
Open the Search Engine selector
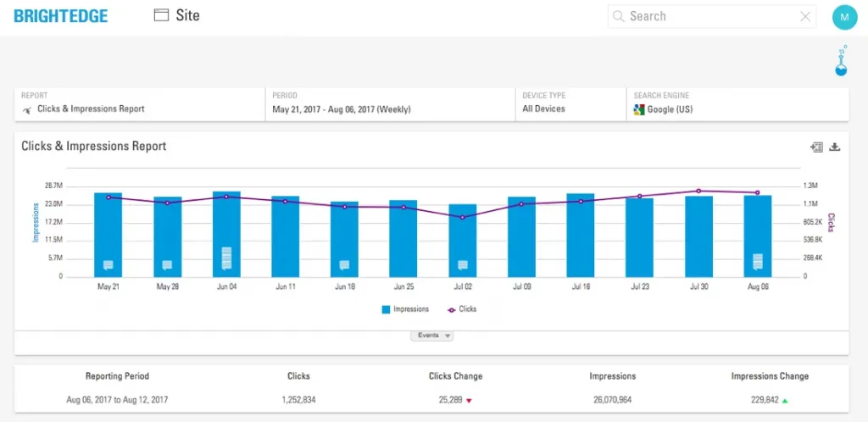tap(737, 104)
